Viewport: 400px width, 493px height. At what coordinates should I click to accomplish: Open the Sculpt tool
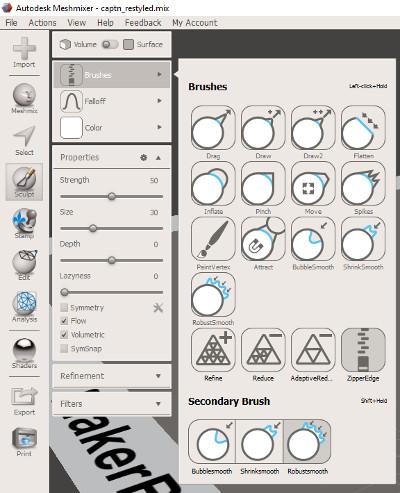point(24,182)
